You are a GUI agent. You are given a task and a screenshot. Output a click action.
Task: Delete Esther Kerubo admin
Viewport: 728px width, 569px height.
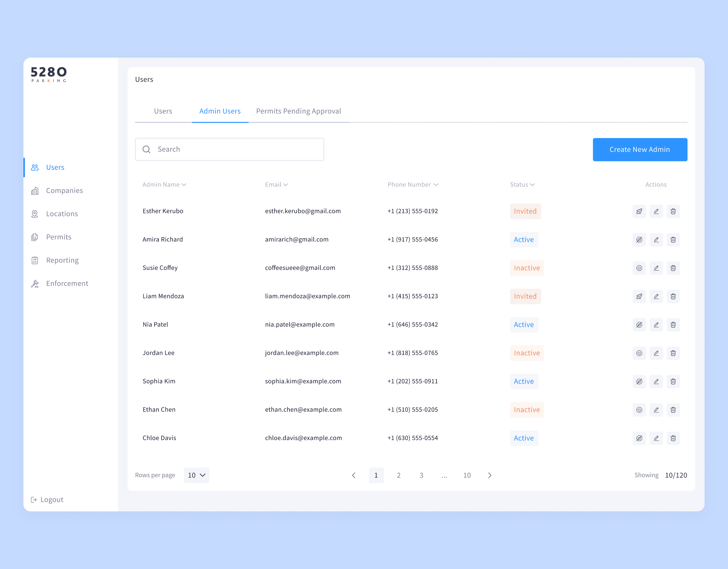click(673, 211)
